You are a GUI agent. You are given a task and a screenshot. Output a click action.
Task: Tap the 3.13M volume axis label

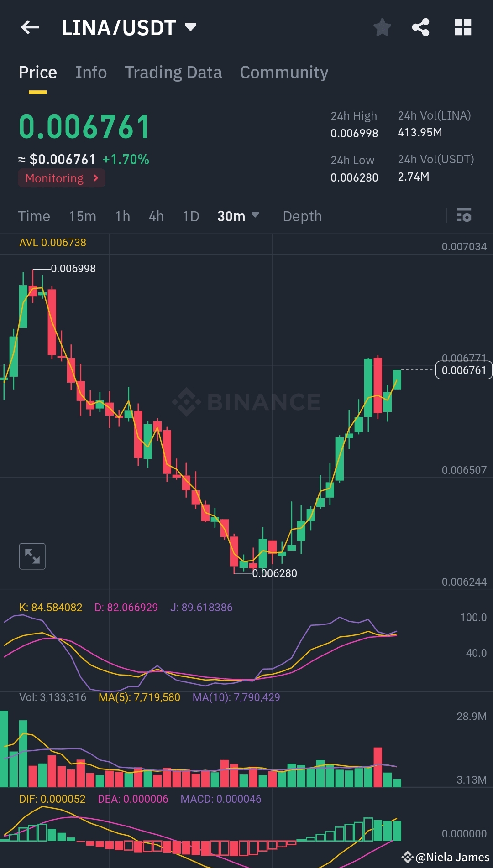pos(472,780)
